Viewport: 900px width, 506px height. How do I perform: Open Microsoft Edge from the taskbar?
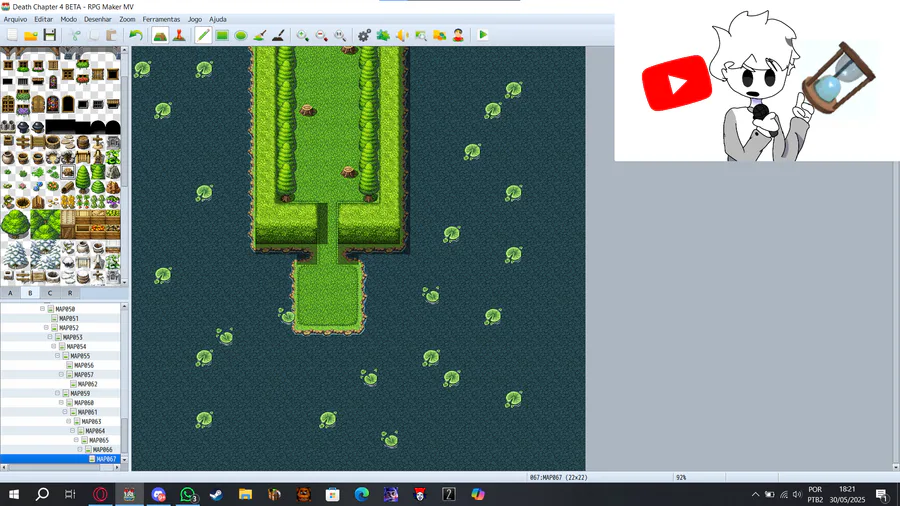(362, 494)
